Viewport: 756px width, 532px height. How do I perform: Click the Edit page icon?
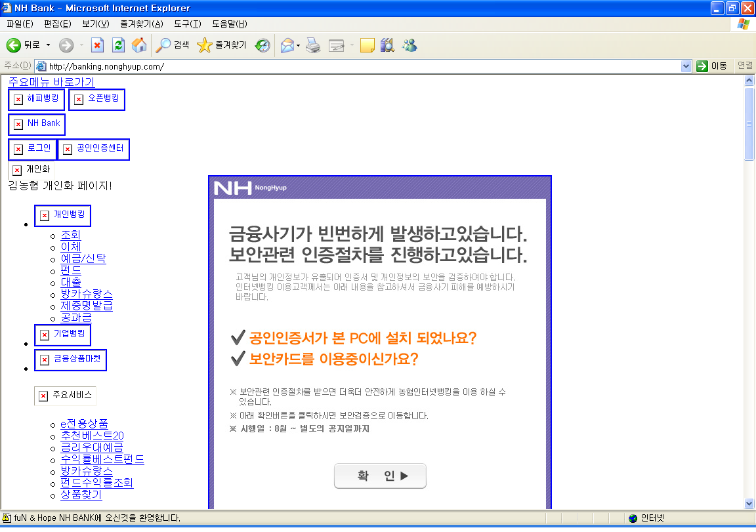click(336, 45)
